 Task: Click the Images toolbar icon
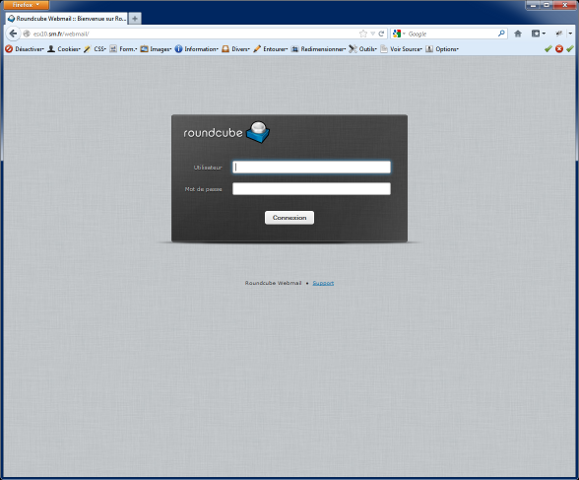point(144,49)
